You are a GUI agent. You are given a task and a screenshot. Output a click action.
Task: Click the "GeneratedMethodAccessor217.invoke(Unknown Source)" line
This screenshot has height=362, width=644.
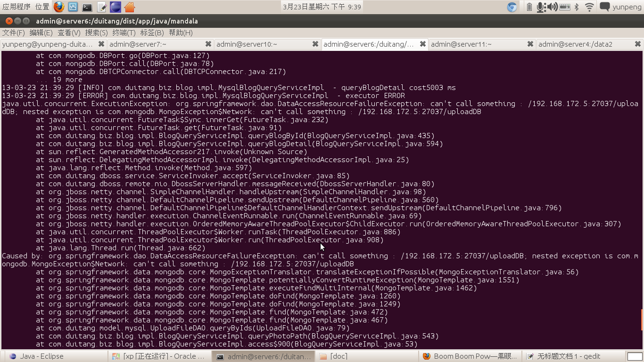coord(172,152)
